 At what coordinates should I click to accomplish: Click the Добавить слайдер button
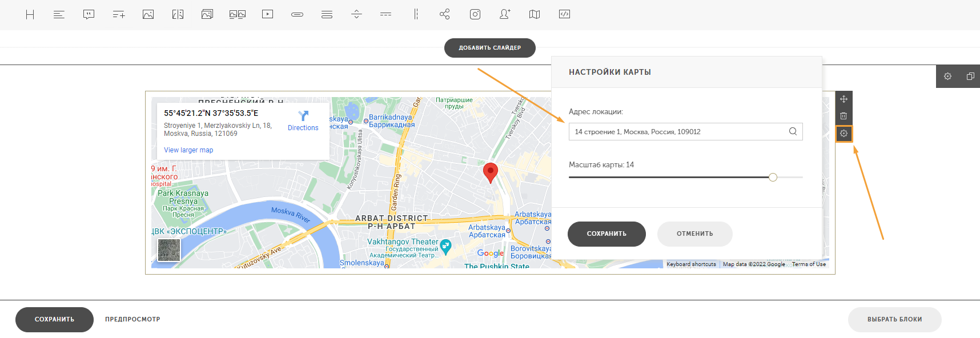(x=490, y=48)
